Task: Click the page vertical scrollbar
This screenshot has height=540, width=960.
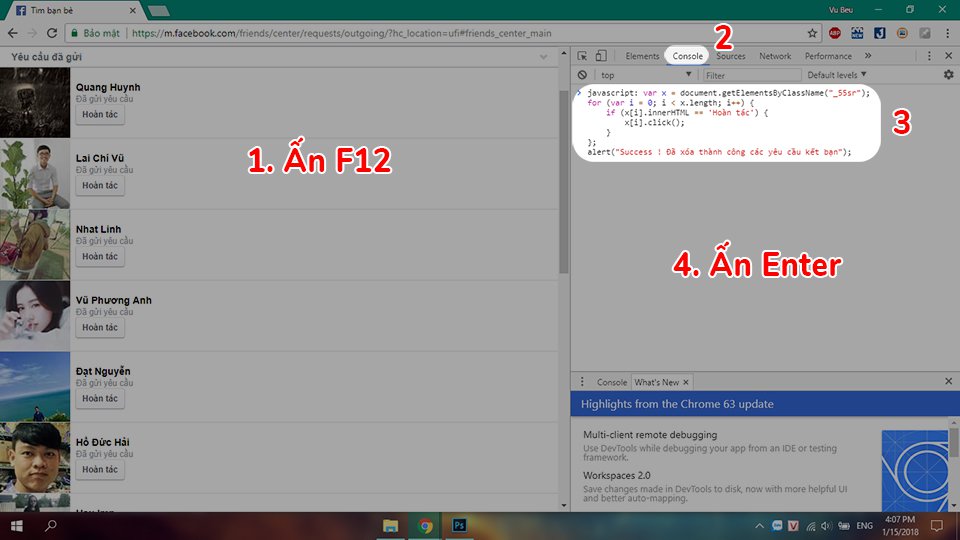Action: click(x=564, y=182)
